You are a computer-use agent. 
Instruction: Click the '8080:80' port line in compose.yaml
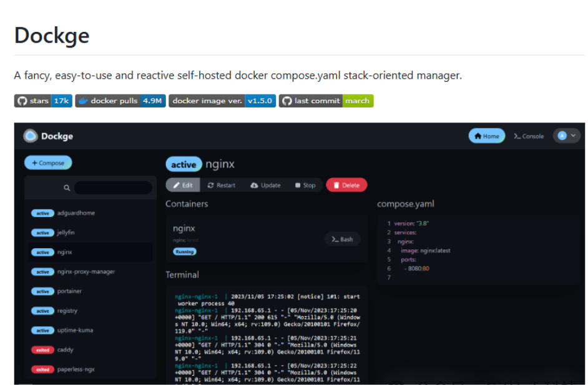[x=416, y=269]
